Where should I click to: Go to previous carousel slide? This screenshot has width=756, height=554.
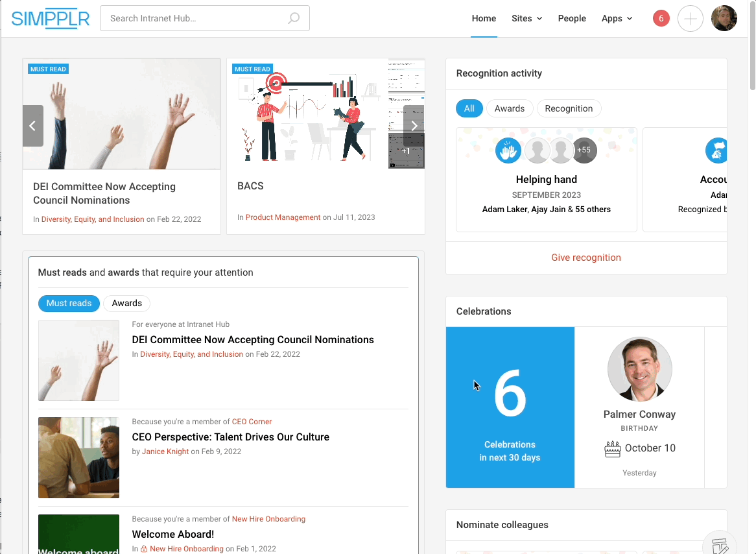click(33, 126)
